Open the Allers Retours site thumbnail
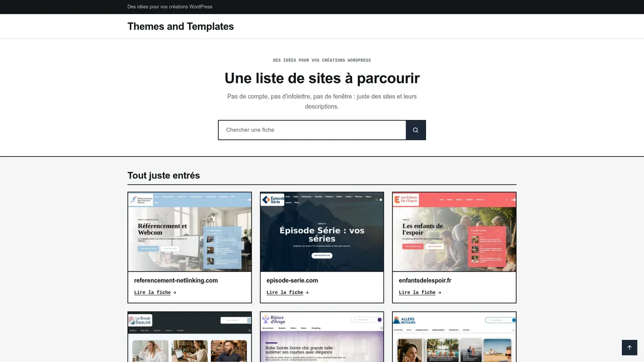 454,337
